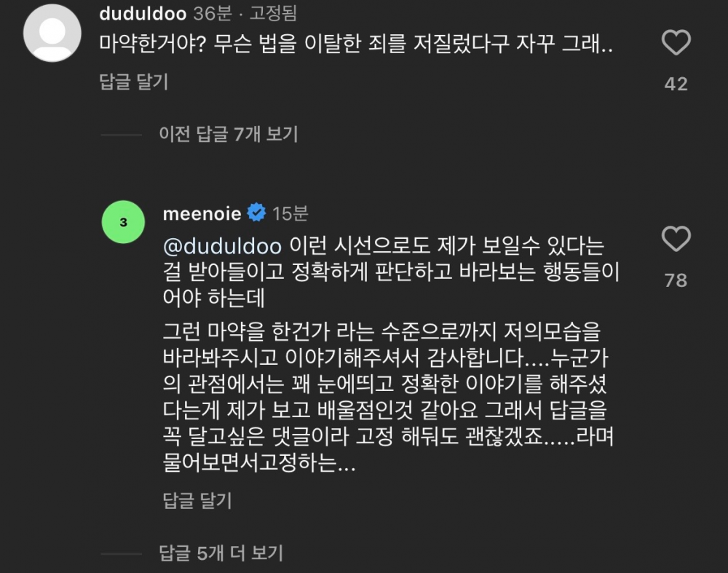View the 42 likes count
728x573 pixels.
coord(676,84)
